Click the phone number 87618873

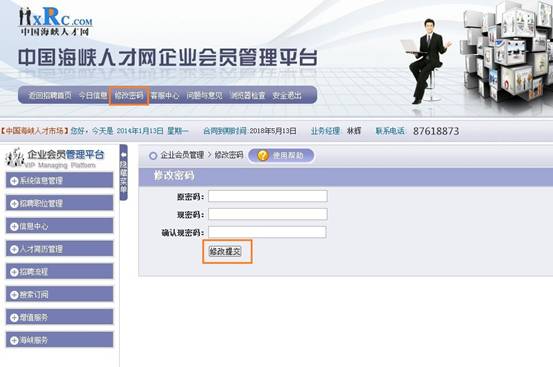[436, 131]
